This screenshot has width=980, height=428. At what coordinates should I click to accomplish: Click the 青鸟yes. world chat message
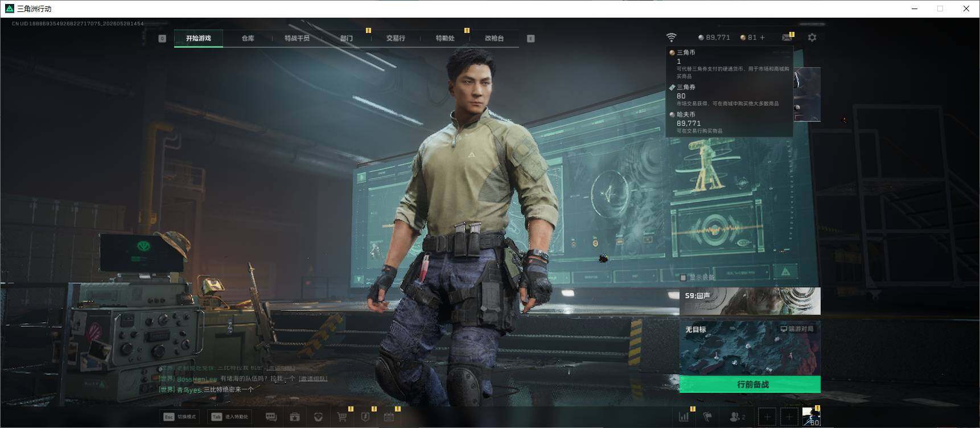(x=206, y=390)
